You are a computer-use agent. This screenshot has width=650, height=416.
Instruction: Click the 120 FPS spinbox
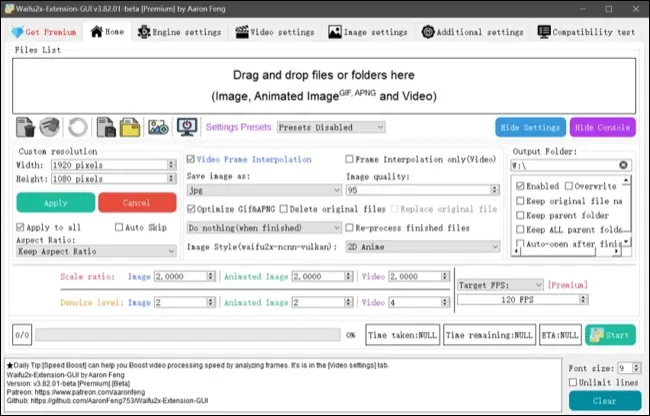click(x=523, y=299)
